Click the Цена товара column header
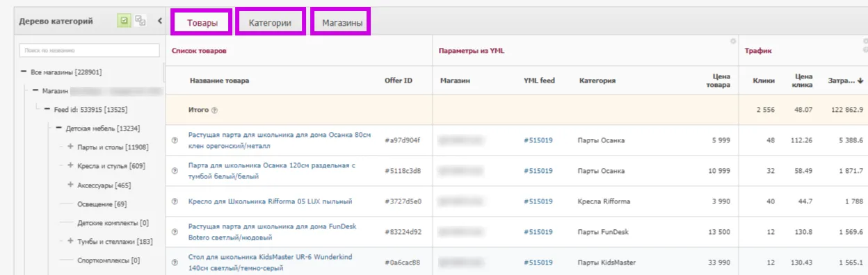Viewport: 868px width, 275px height. click(x=718, y=81)
